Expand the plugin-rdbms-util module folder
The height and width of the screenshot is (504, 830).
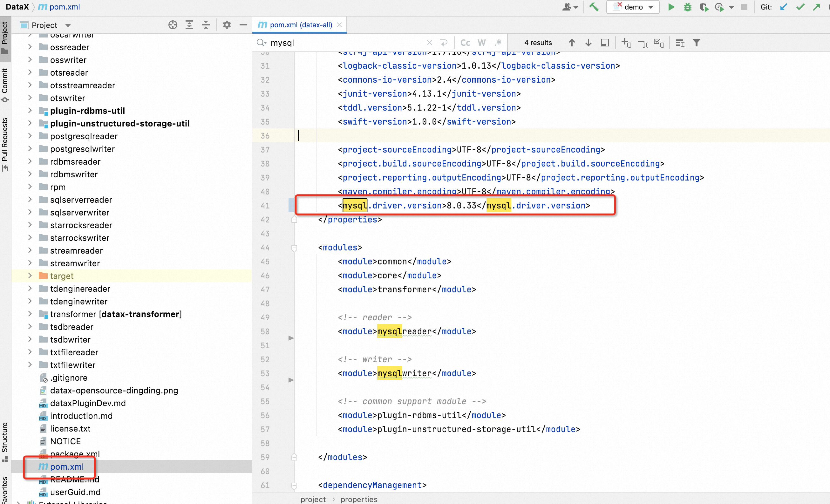click(x=30, y=111)
